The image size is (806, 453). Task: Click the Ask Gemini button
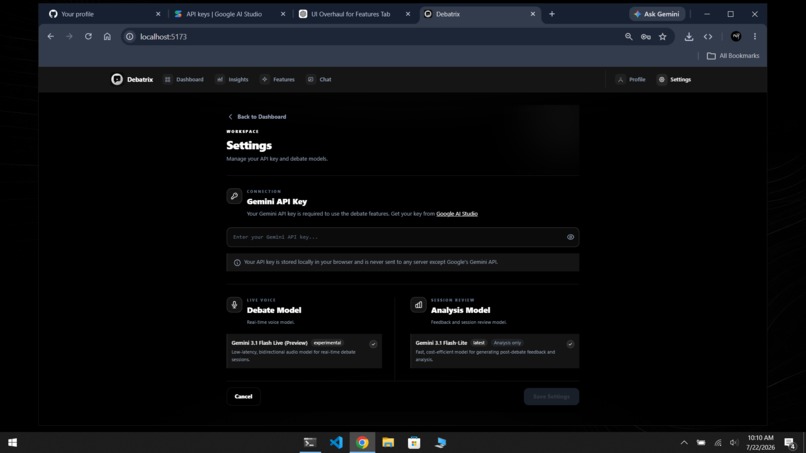pos(657,14)
